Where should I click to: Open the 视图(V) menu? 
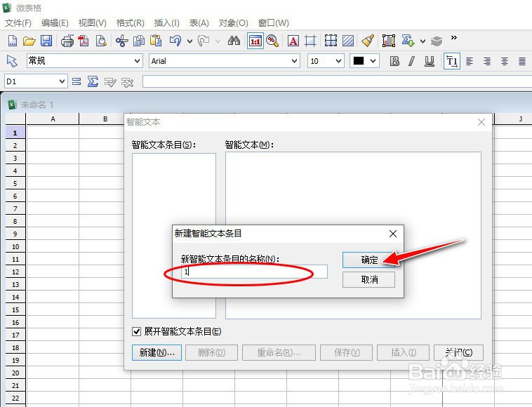tap(92, 22)
